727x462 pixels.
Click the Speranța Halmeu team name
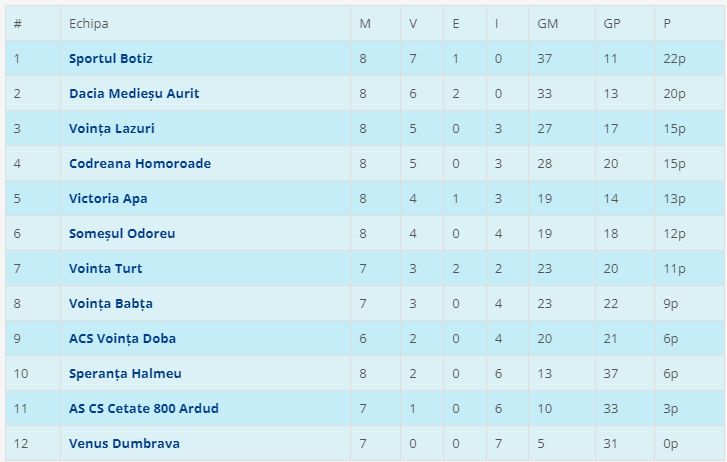[x=125, y=374]
